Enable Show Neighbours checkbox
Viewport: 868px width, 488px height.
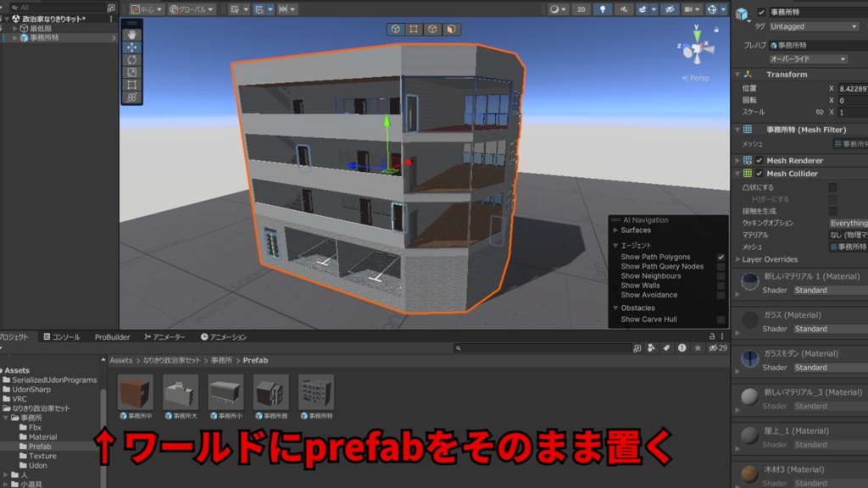click(721, 276)
